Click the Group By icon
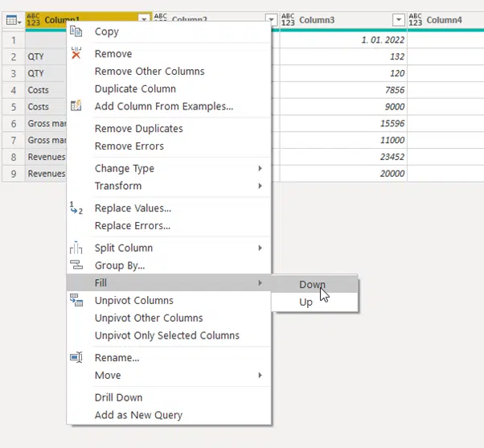This screenshot has height=448, width=484. click(x=76, y=265)
